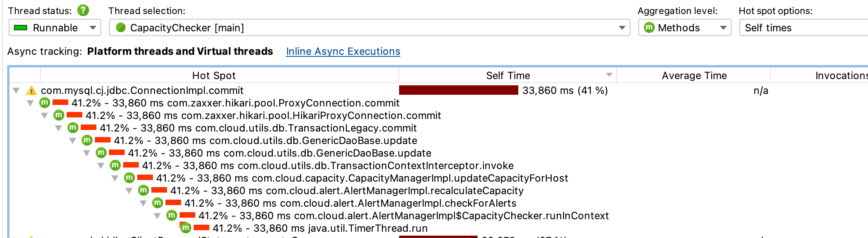This screenshot has width=868, height=238.
Task: Open the CapacityChecker thread selection dropdown
Action: point(369,28)
